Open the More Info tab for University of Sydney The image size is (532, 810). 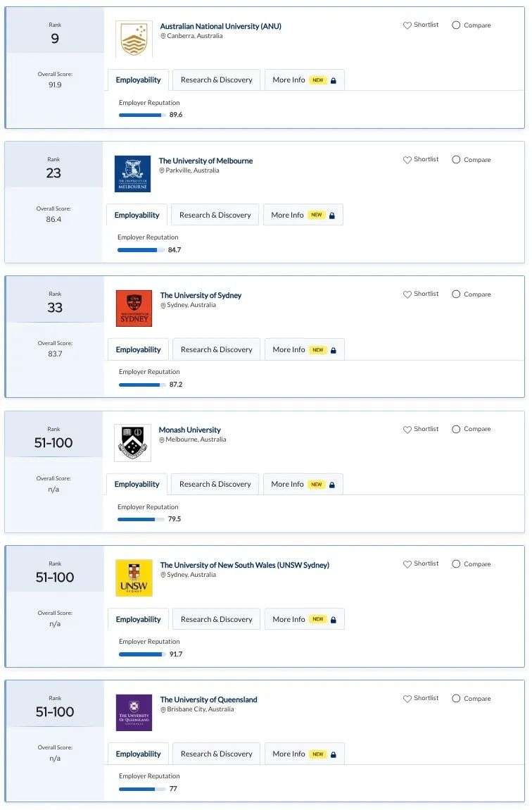pyautogui.click(x=305, y=350)
